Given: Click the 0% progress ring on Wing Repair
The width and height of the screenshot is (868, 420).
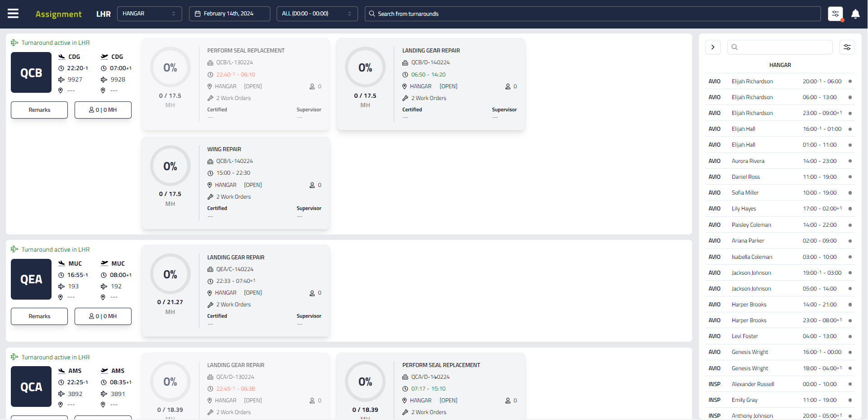Looking at the screenshot, I should point(170,166).
